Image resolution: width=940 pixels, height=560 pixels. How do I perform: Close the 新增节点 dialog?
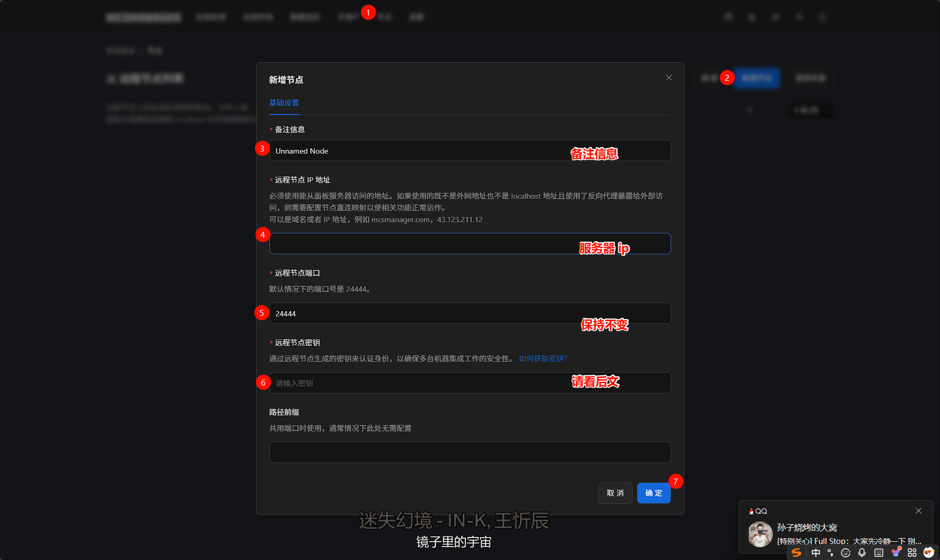click(x=668, y=78)
